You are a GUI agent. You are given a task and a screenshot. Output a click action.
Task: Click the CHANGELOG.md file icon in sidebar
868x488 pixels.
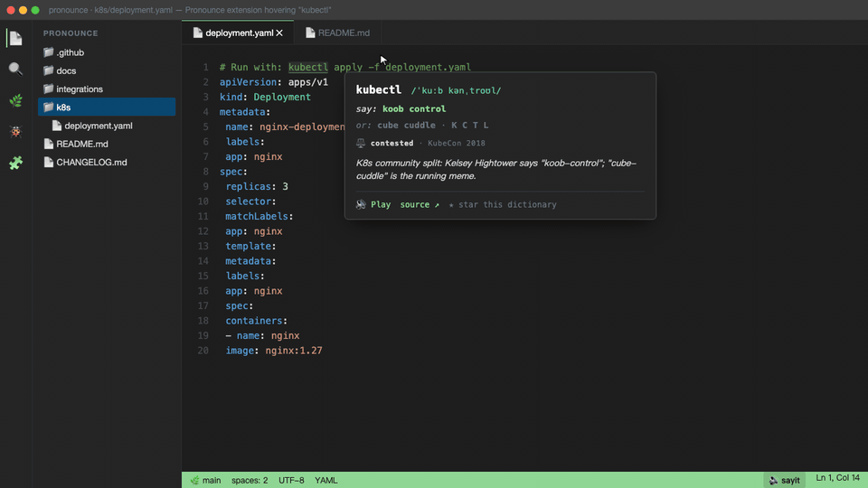(x=48, y=162)
